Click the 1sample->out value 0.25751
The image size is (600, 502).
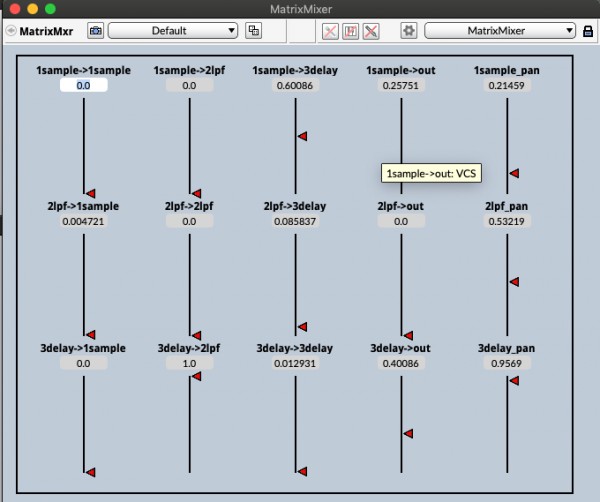tap(401, 85)
